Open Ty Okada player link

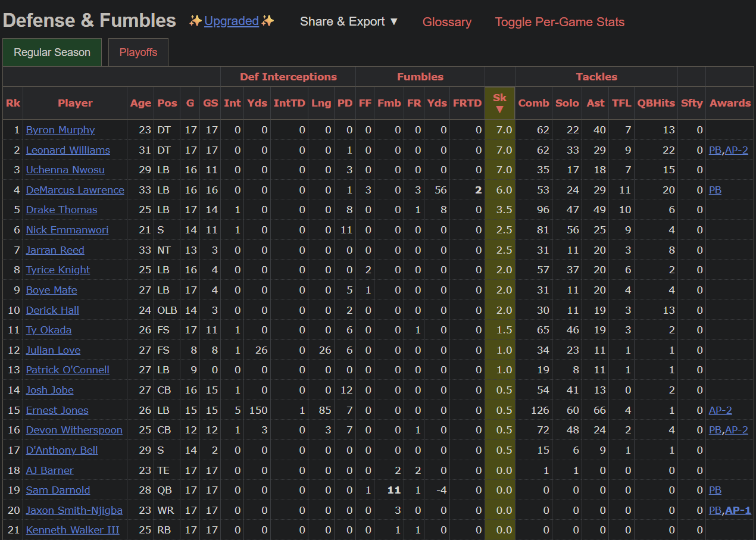49,330
